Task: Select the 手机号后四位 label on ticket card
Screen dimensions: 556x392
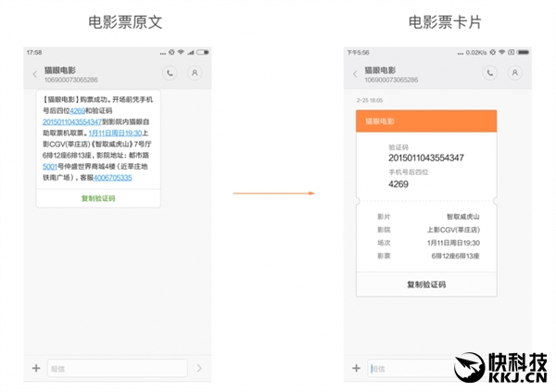Action: pos(409,172)
